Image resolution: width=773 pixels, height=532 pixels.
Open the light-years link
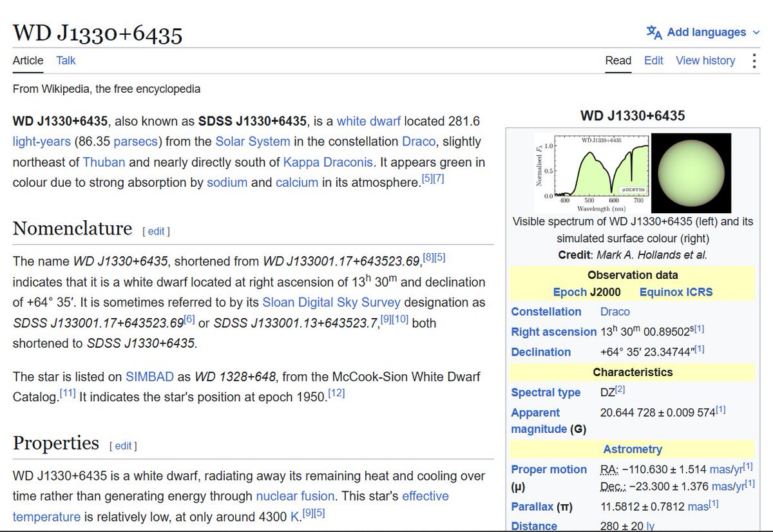pos(42,141)
